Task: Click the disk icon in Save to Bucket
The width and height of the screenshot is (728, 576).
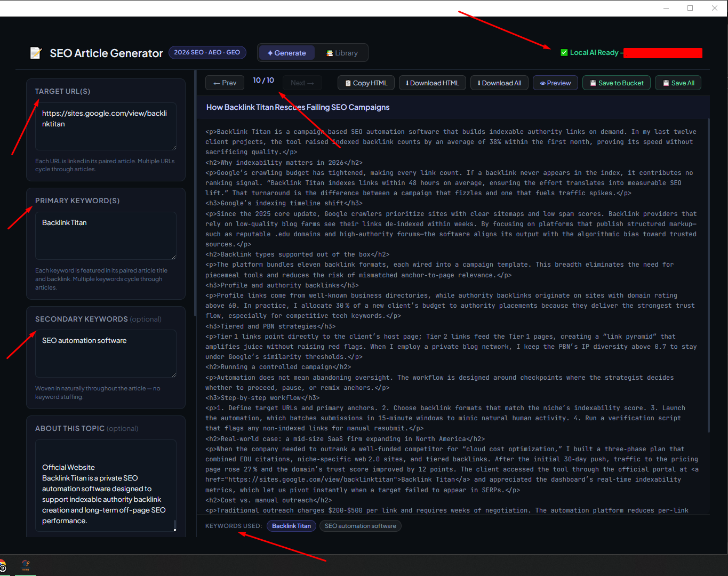Action: click(593, 83)
